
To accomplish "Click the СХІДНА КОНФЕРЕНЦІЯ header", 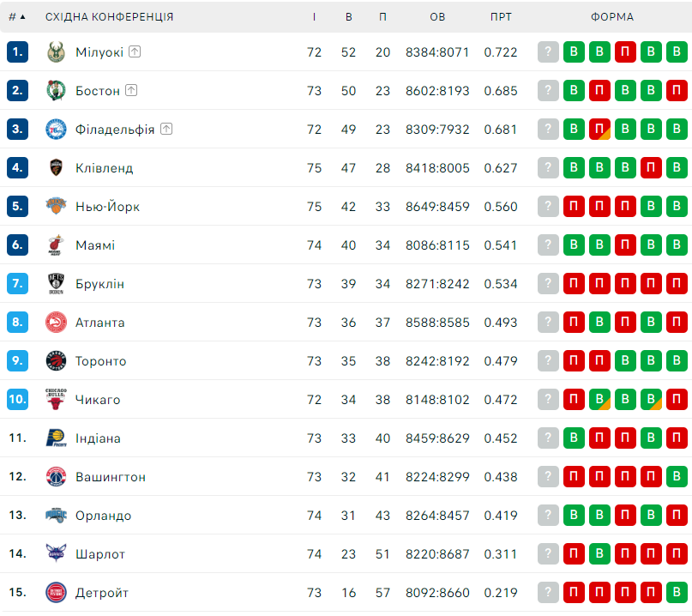I will (x=110, y=17).
